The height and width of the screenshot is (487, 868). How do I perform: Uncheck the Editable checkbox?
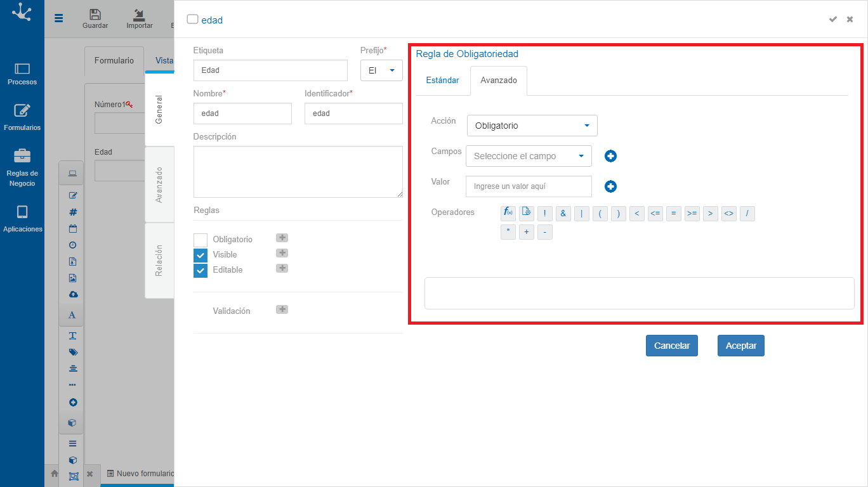201,270
